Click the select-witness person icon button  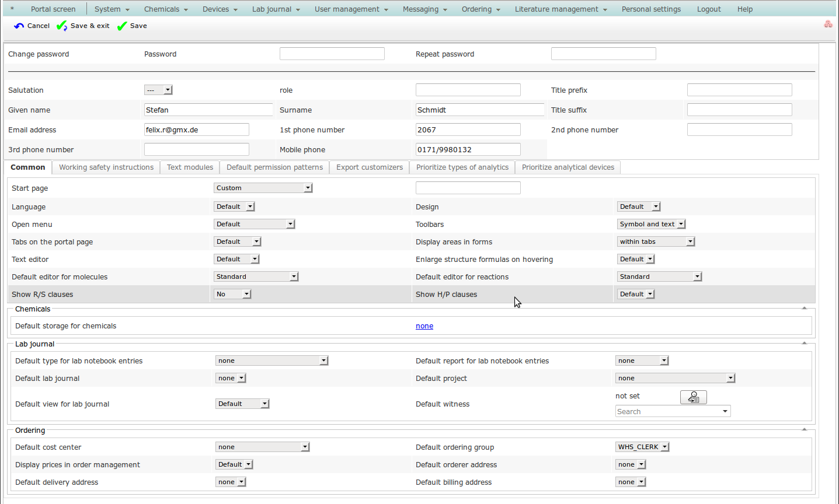pyautogui.click(x=693, y=397)
